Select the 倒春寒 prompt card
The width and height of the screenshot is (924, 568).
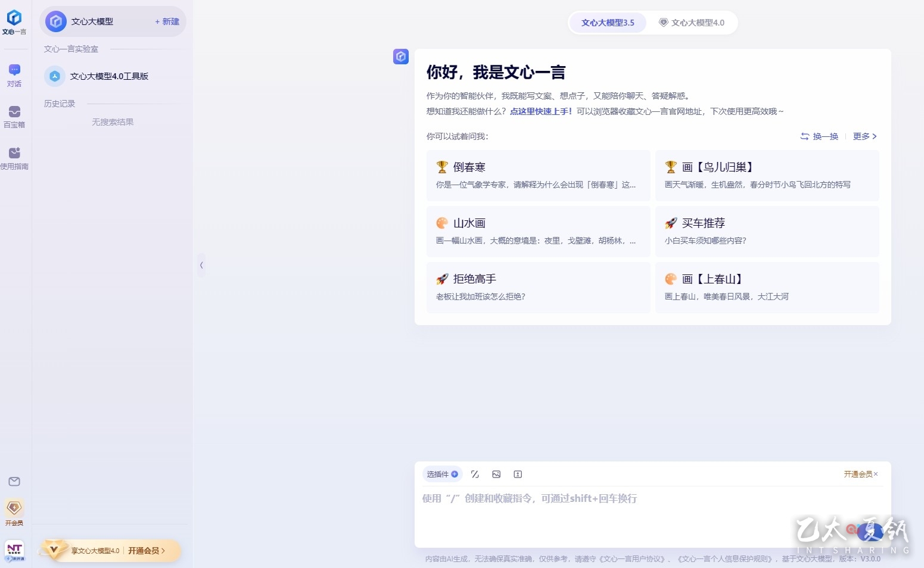pyautogui.click(x=539, y=176)
